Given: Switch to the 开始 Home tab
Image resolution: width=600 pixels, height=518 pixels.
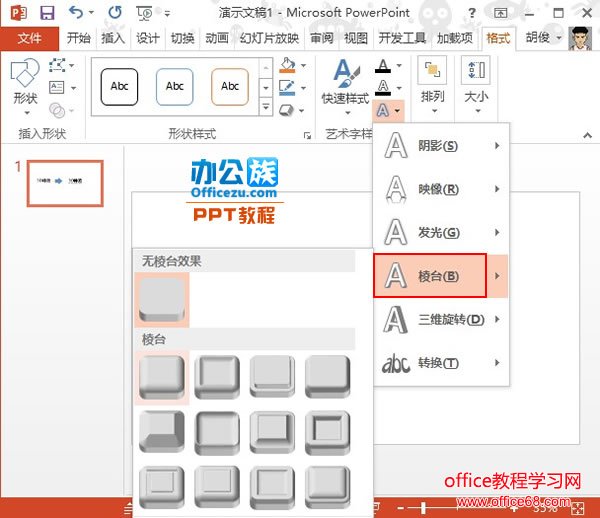Looking at the screenshot, I should [78, 38].
